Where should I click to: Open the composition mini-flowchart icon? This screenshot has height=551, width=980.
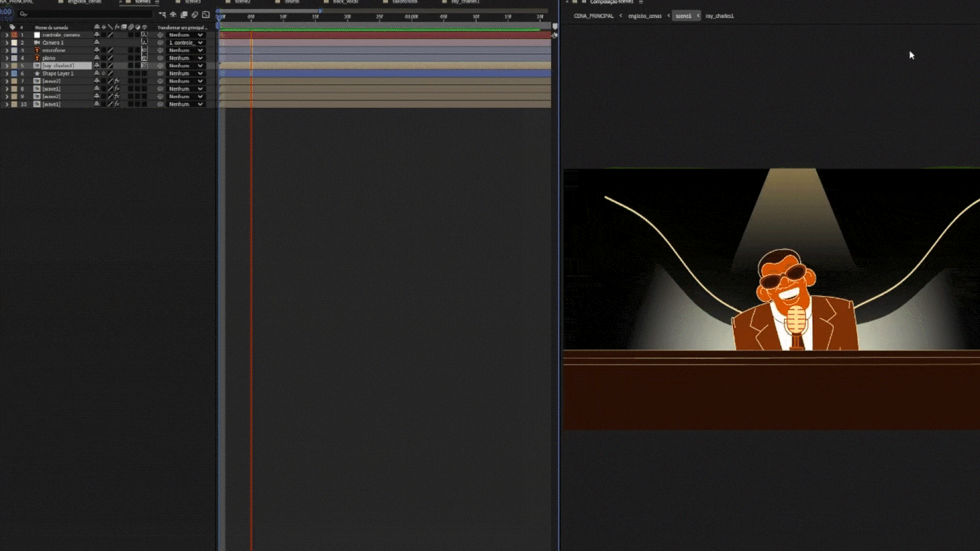(x=163, y=14)
